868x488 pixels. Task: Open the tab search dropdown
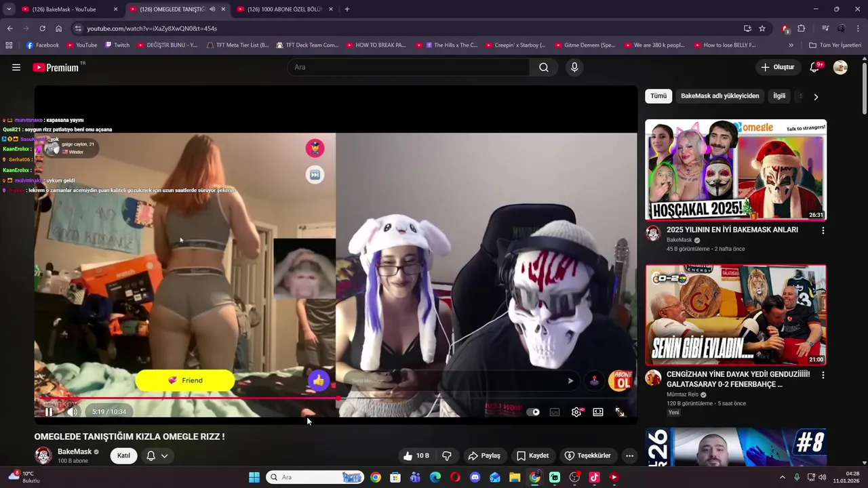point(9,9)
